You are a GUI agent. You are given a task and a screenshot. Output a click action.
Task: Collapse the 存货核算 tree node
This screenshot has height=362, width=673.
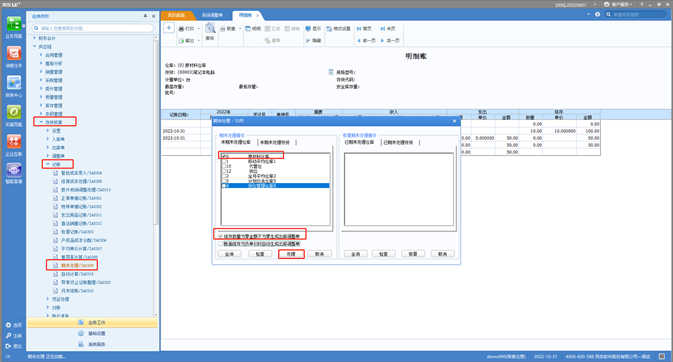[x=41, y=122]
